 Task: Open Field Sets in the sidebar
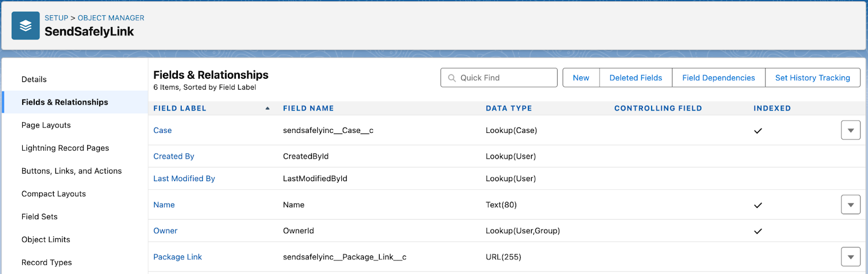click(40, 216)
